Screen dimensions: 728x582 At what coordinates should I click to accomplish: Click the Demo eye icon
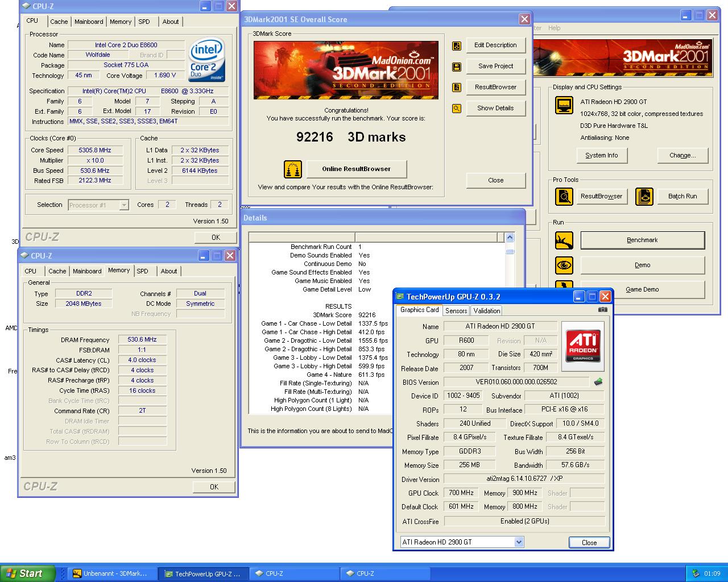click(x=564, y=265)
